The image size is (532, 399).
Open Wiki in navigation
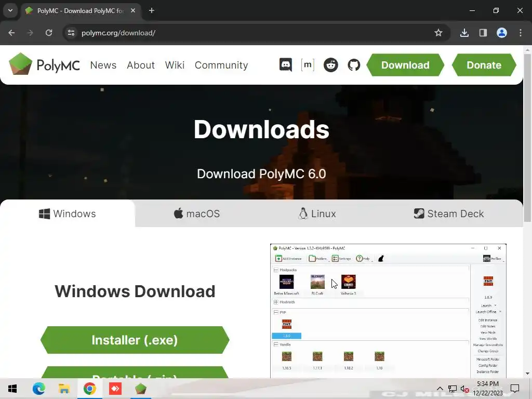coord(175,65)
